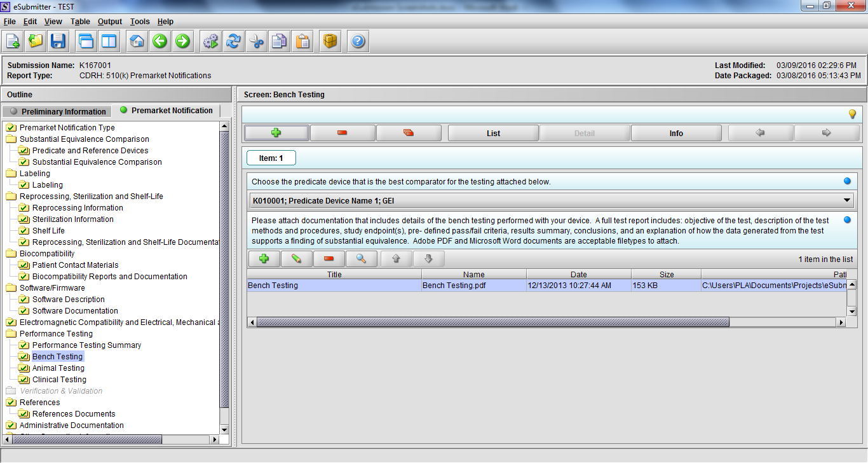868x463 pixels.
Task: Open help with the question mark icon
Action: coord(358,42)
